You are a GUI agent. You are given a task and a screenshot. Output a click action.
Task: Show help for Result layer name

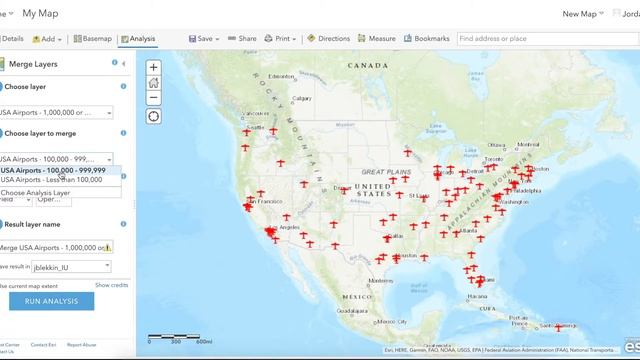coord(123,224)
